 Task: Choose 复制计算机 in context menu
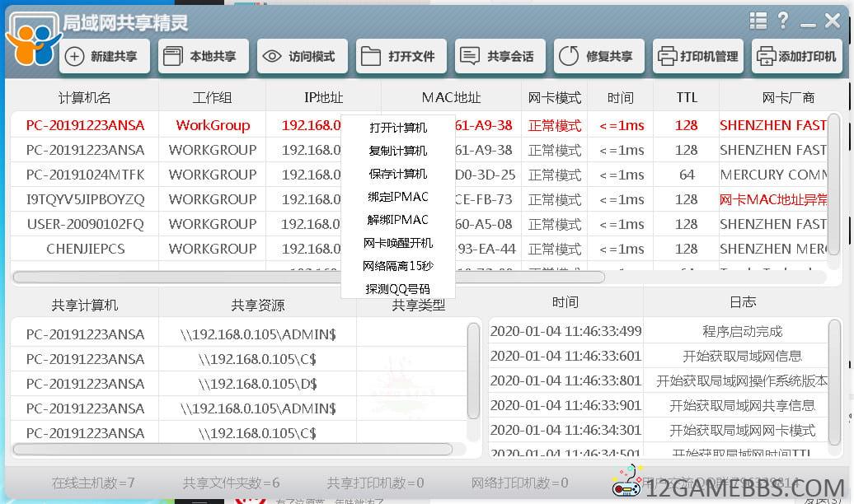[398, 151]
